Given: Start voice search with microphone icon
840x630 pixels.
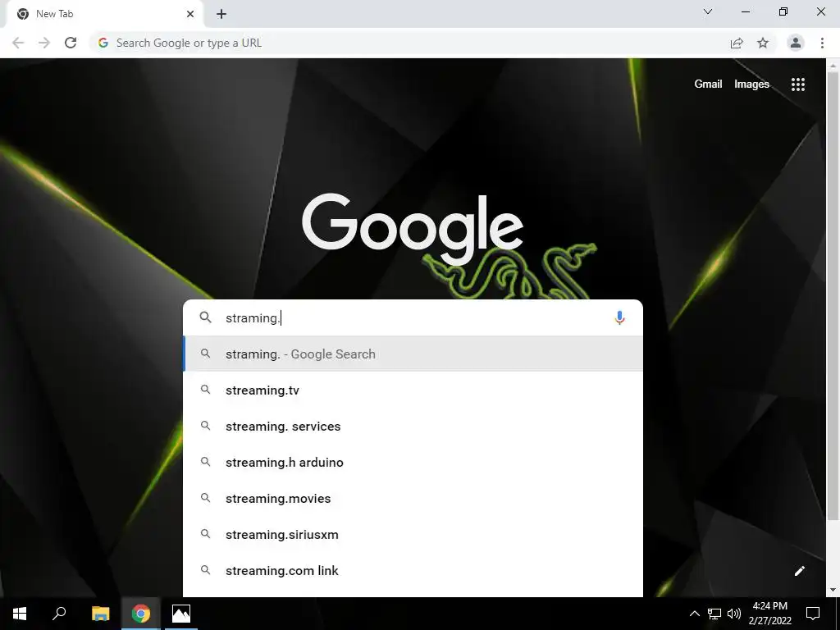Looking at the screenshot, I should click(619, 317).
